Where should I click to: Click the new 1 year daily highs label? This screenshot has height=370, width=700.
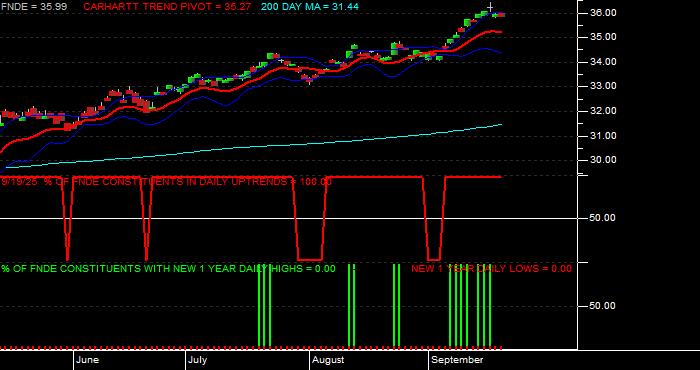point(168,269)
